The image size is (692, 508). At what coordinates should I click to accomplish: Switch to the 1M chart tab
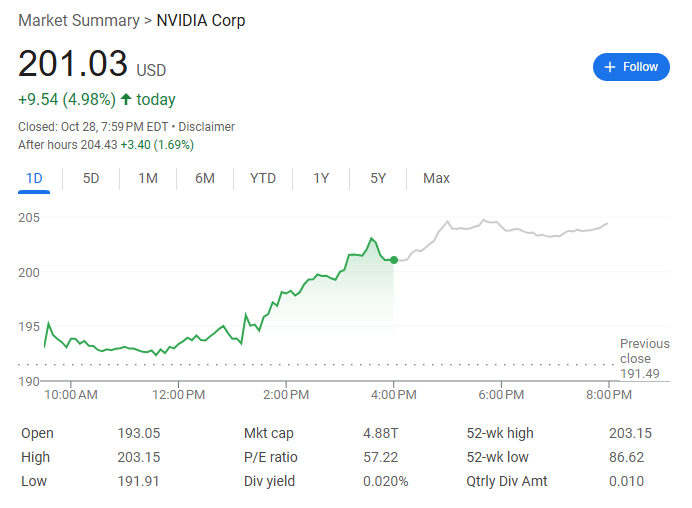(x=148, y=178)
